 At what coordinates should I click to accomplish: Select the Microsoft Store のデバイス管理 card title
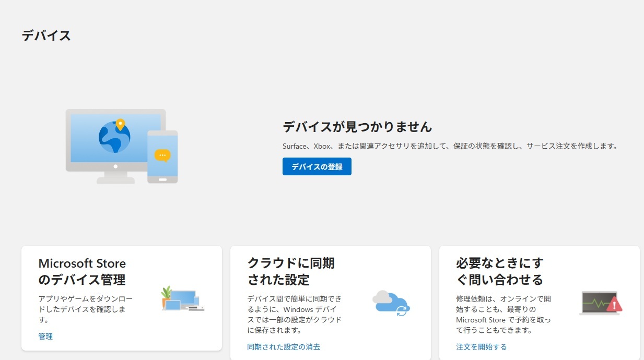82,271
